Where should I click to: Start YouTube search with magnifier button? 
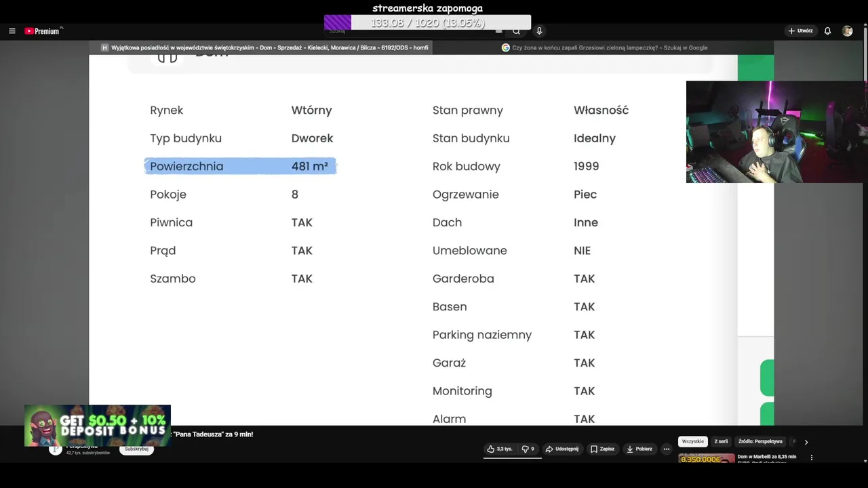pyautogui.click(x=516, y=31)
